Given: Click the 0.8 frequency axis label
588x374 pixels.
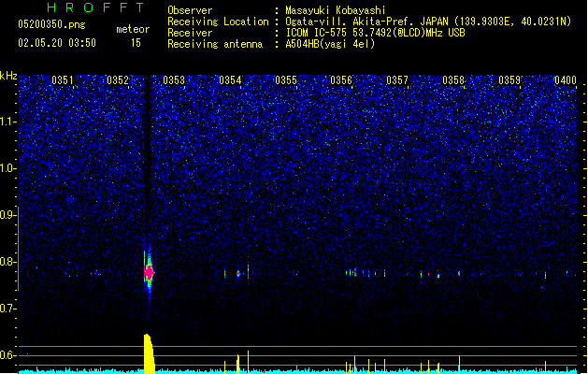Looking at the screenshot, I should pyautogui.click(x=8, y=262).
